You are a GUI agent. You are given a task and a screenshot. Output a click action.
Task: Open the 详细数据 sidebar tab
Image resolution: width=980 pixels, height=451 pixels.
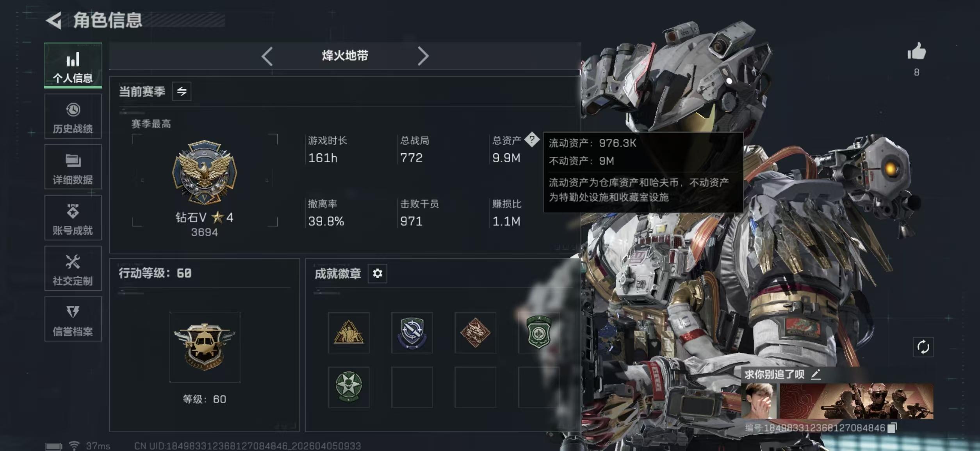pyautogui.click(x=73, y=167)
